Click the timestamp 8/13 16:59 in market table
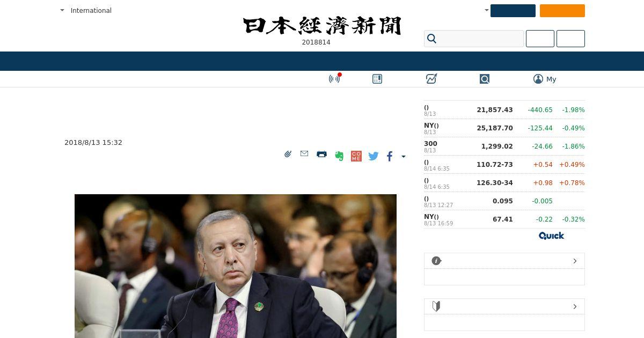644x338 pixels. click(438, 224)
